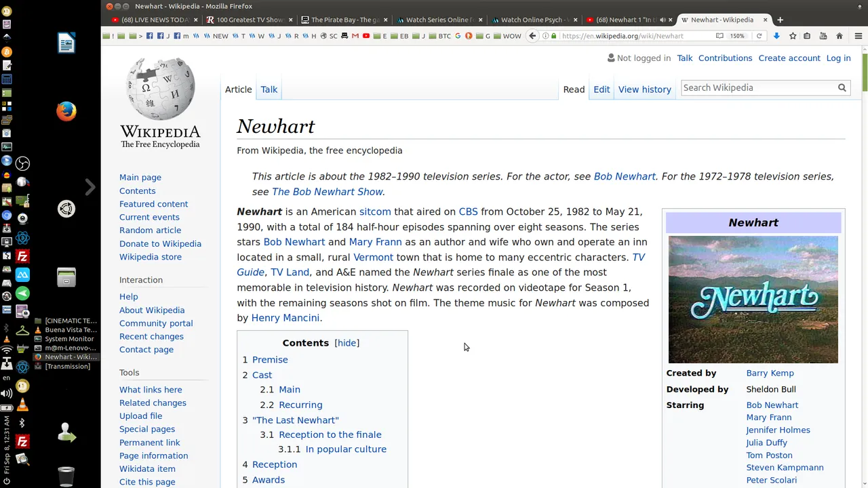Viewport: 868px width, 488px height.
Task: Open OBS Studio from the dock
Action: (23, 163)
